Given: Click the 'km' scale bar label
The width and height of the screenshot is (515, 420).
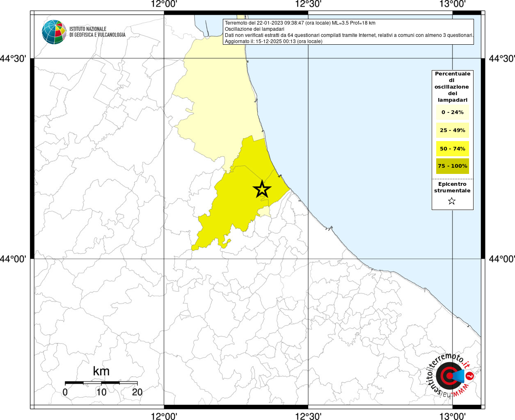Looking at the screenshot, I should pyautogui.click(x=101, y=372).
